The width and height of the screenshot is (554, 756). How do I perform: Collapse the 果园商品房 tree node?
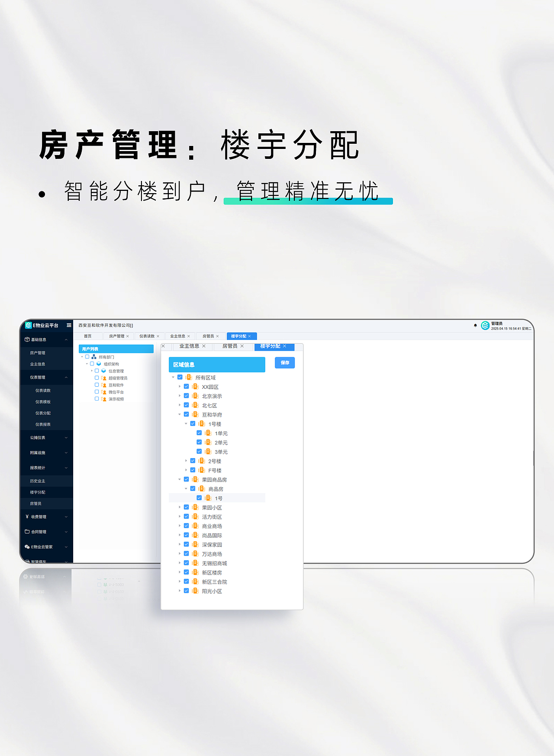180,479
